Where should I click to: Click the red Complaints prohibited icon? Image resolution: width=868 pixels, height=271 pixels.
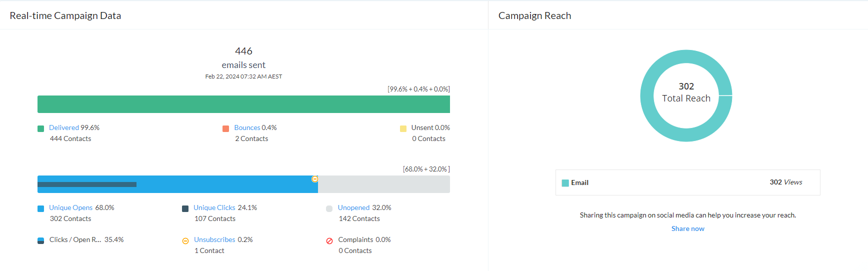point(329,241)
